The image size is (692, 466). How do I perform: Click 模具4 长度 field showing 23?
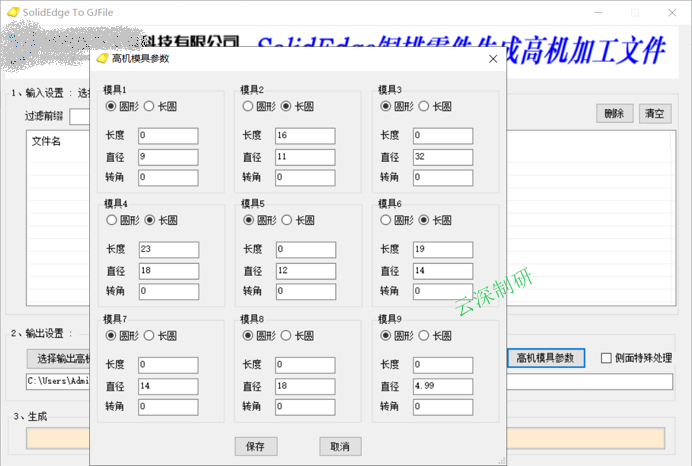pyautogui.click(x=169, y=249)
